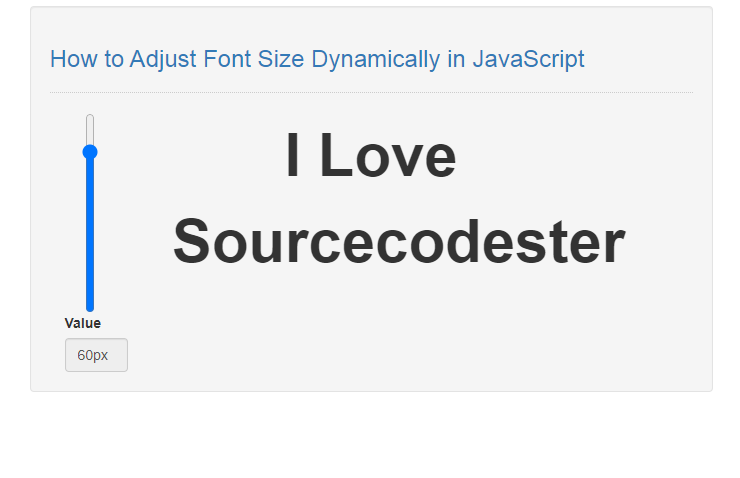Screen dimensions: 740x478
Task: Click the word "JavaScript" in the title
Action: (x=528, y=59)
